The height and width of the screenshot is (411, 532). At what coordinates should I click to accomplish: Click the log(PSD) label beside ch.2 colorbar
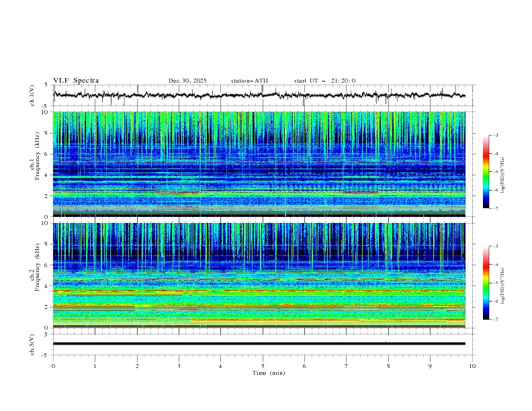click(502, 286)
